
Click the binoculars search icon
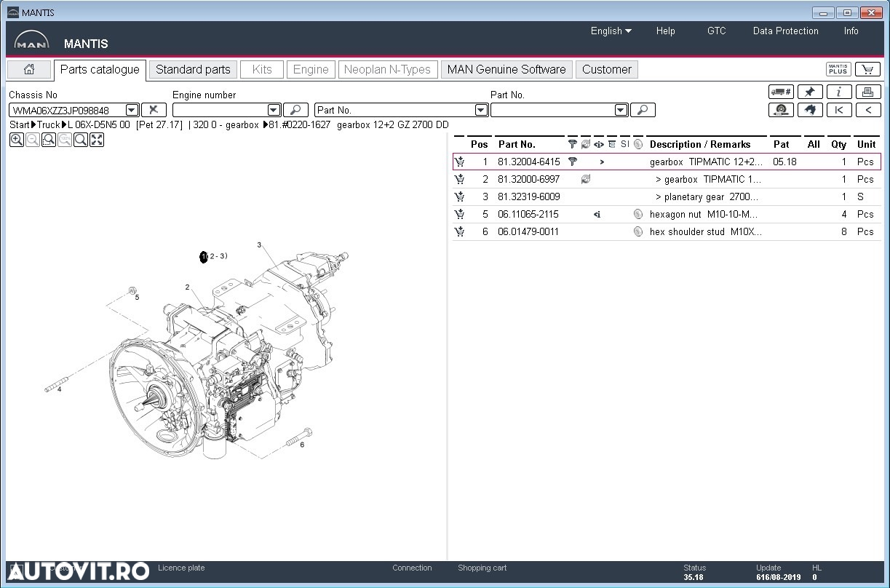[x=810, y=110]
